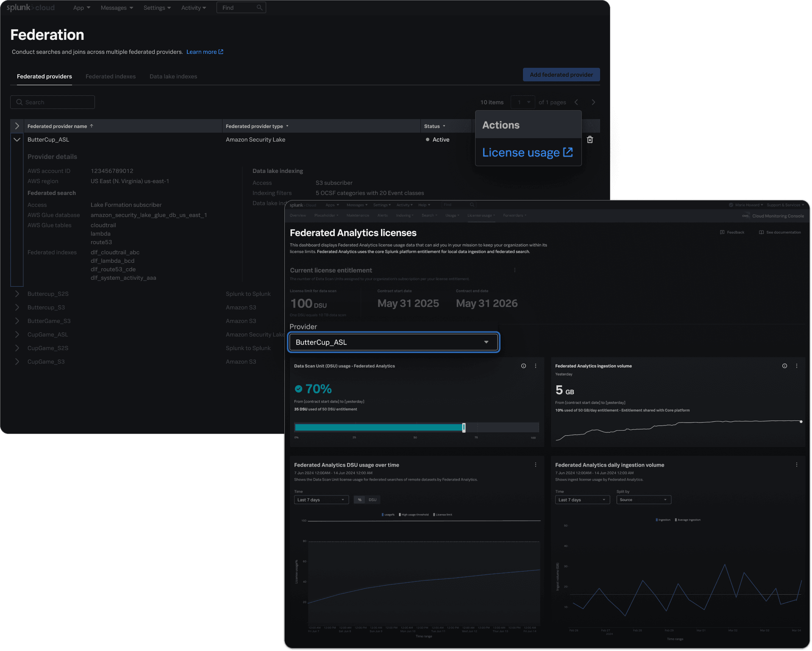Viewport: 812px width, 651px height.
Task: Open the page number dropdown
Action: 523,102
